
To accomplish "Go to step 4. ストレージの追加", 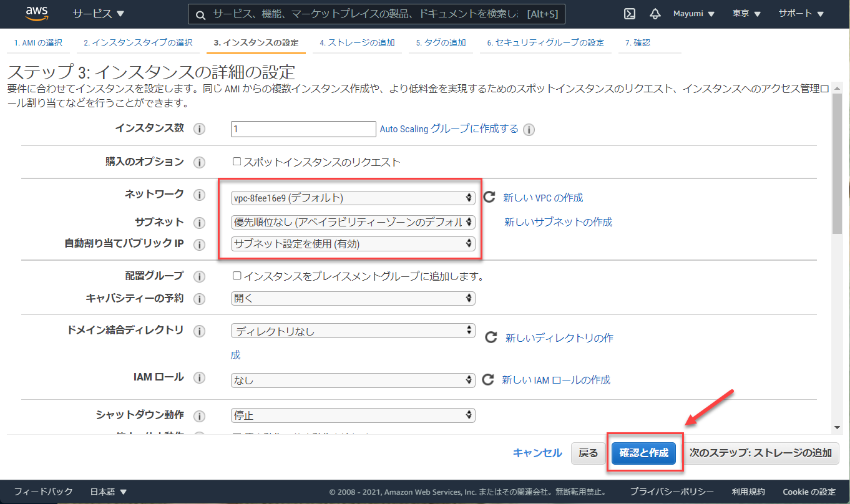I will tap(357, 42).
